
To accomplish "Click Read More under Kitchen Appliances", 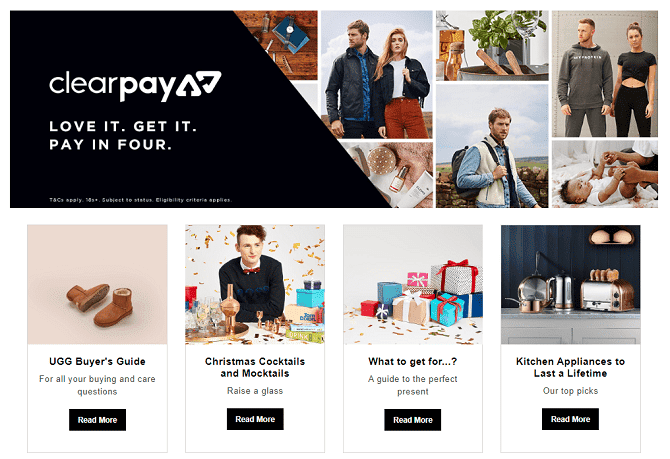I will [x=570, y=419].
